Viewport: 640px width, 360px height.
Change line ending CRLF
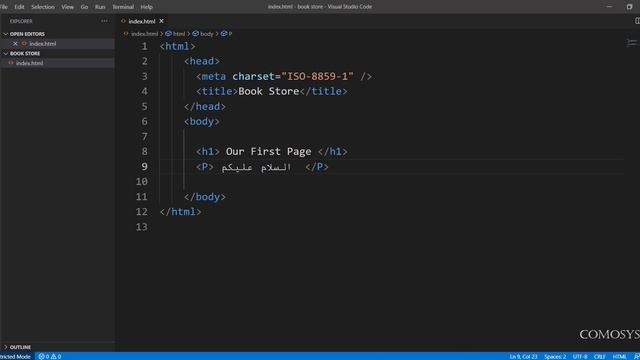coord(600,356)
